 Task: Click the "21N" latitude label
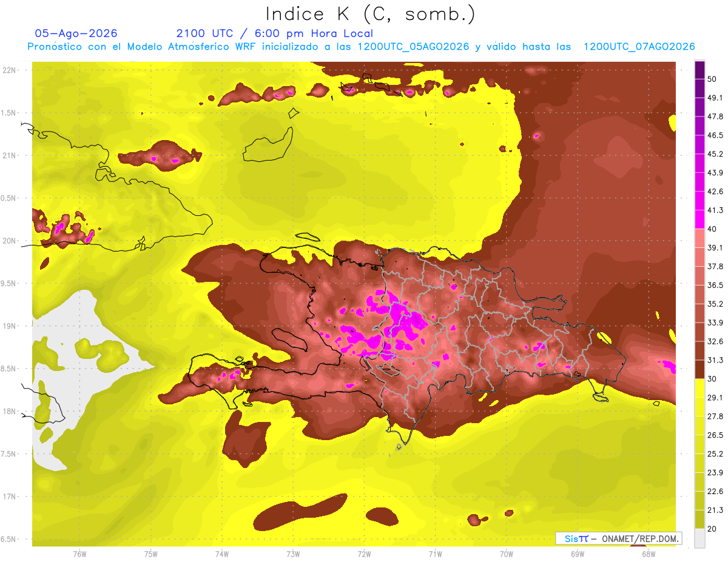tap(9, 155)
